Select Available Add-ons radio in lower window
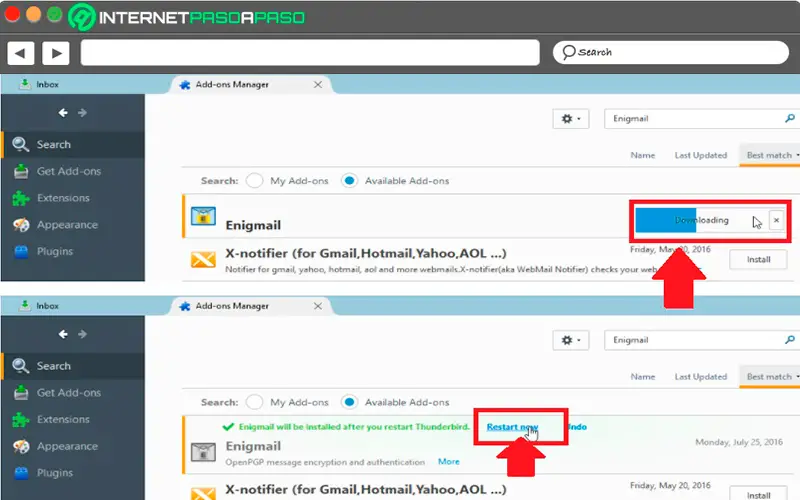The width and height of the screenshot is (800, 500). (x=349, y=402)
